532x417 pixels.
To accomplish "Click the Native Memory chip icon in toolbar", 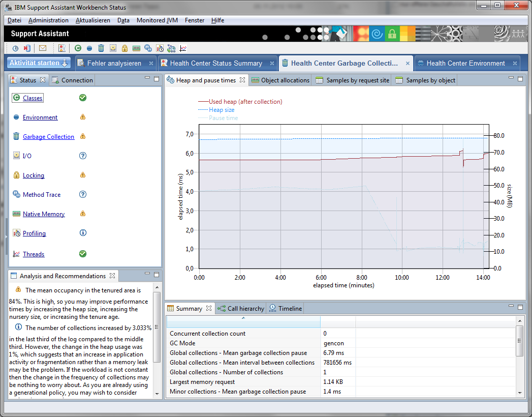I will (136, 48).
